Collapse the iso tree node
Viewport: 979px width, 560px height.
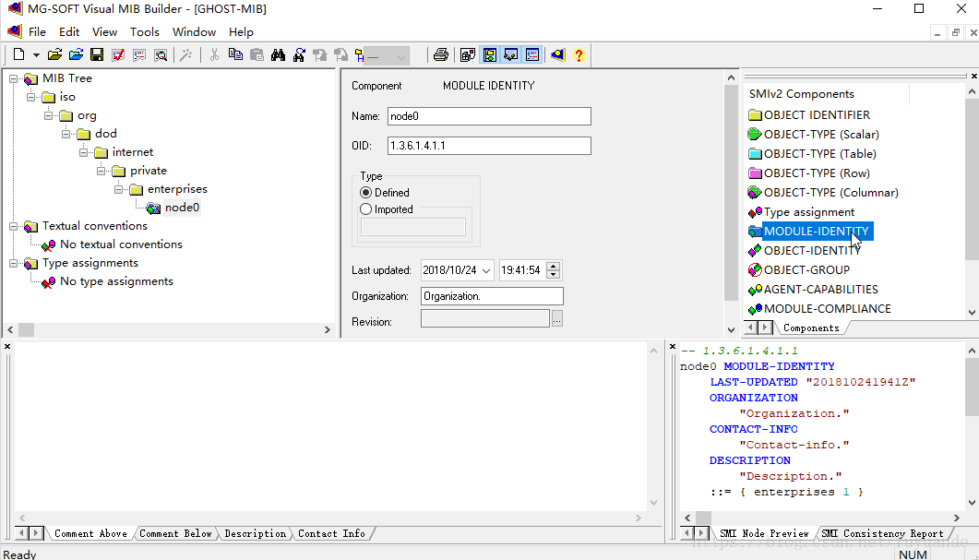click(30, 97)
